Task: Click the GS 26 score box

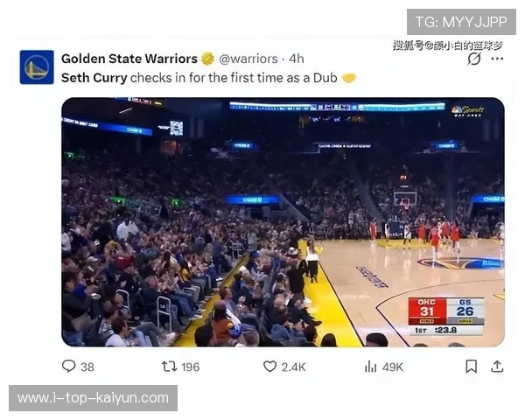Action: (465, 311)
